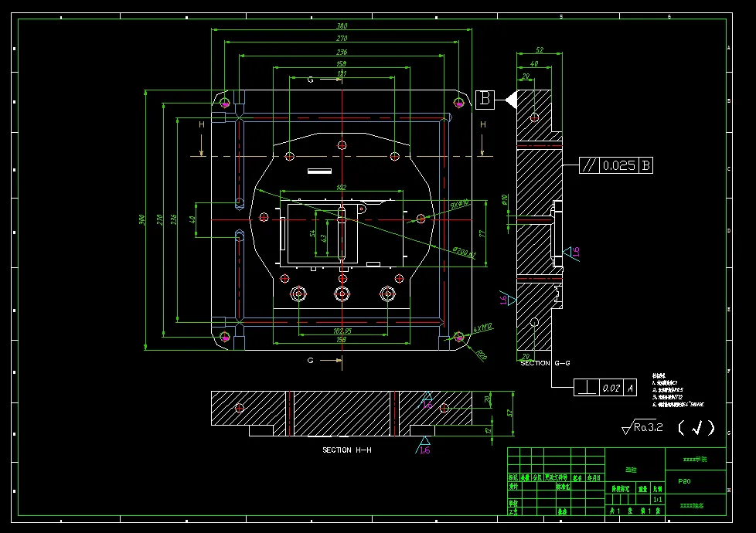This screenshot has width=756, height=533.
Task: Click the 1:1 scale cell in the title block
Action: coord(658,500)
